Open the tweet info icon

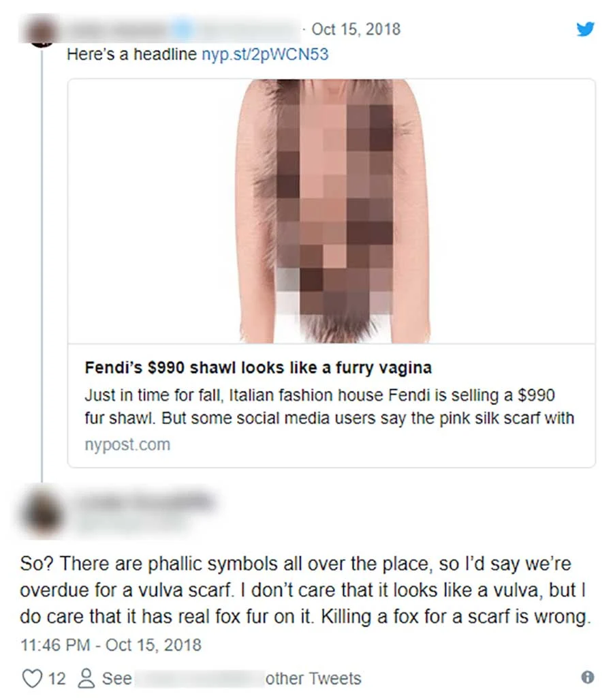[588, 678]
